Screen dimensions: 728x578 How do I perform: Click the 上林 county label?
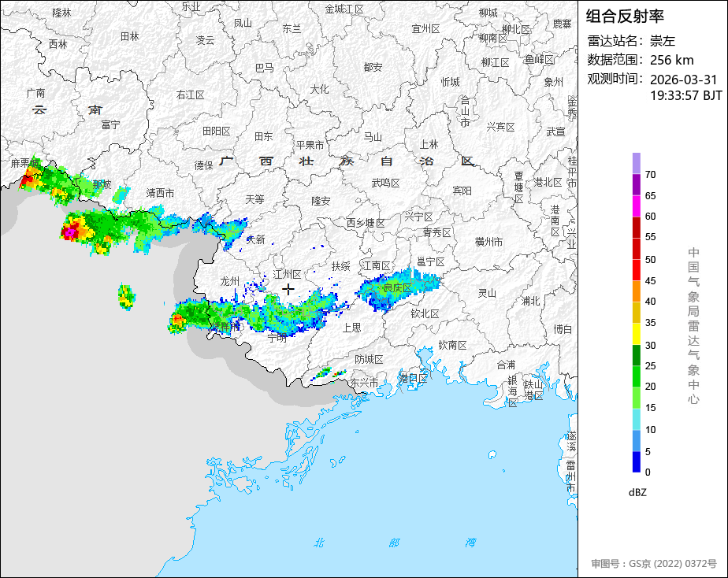[x=429, y=144]
